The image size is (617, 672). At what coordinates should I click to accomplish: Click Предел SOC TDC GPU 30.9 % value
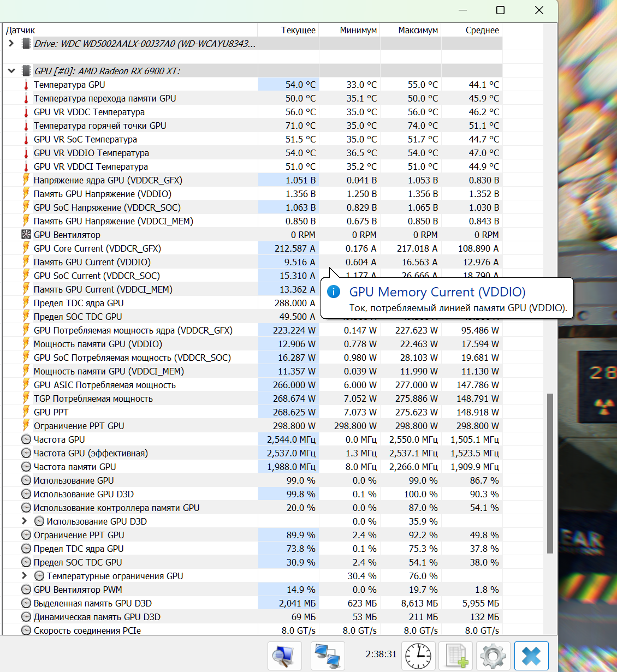pos(301,562)
